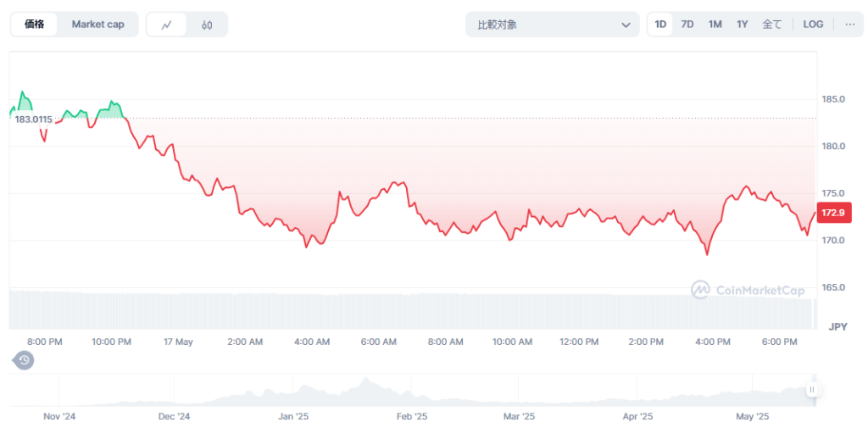Toggle LOG scale on the chart
Screen dimensions: 868x439
coord(813,25)
